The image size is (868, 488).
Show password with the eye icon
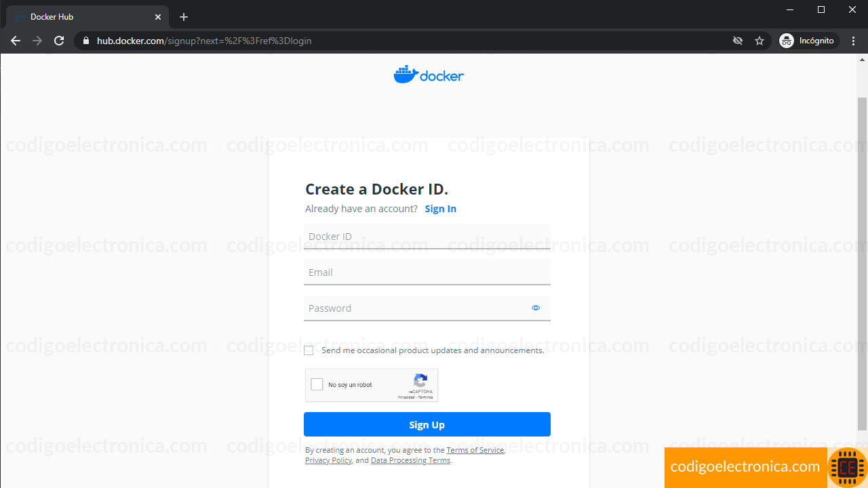pos(536,308)
